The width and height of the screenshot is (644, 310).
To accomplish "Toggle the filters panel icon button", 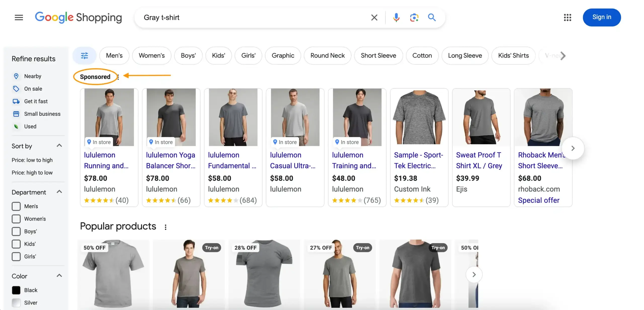I will click(x=85, y=56).
